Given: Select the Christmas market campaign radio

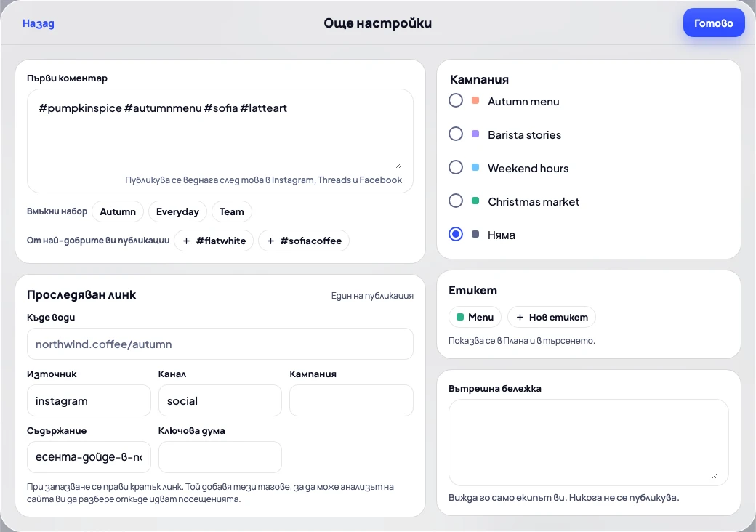Looking at the screenshot, I should coord(456,201).
